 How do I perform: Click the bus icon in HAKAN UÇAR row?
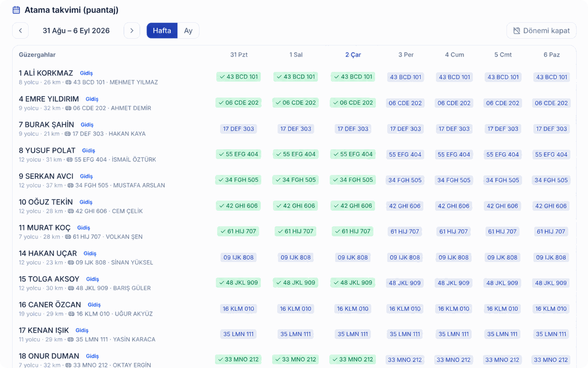pos(71,262)
